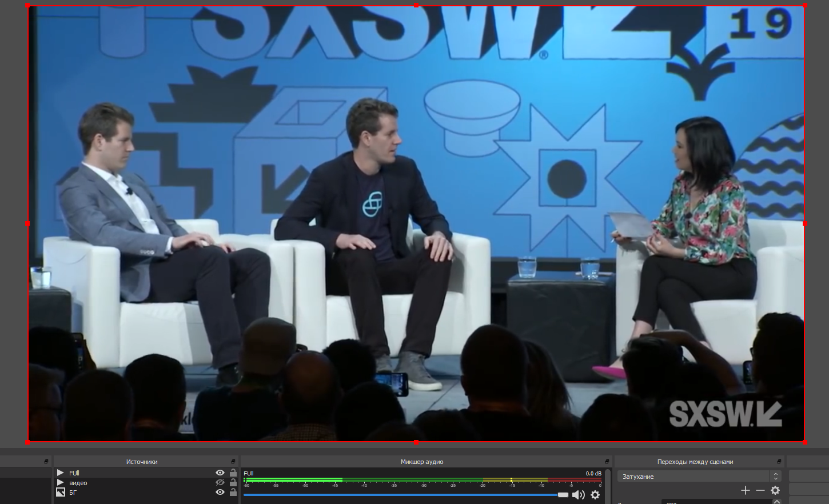The height and width of the screenshot is (504, 829).
Task: Lock the FUll source
Action: point(233,473)
